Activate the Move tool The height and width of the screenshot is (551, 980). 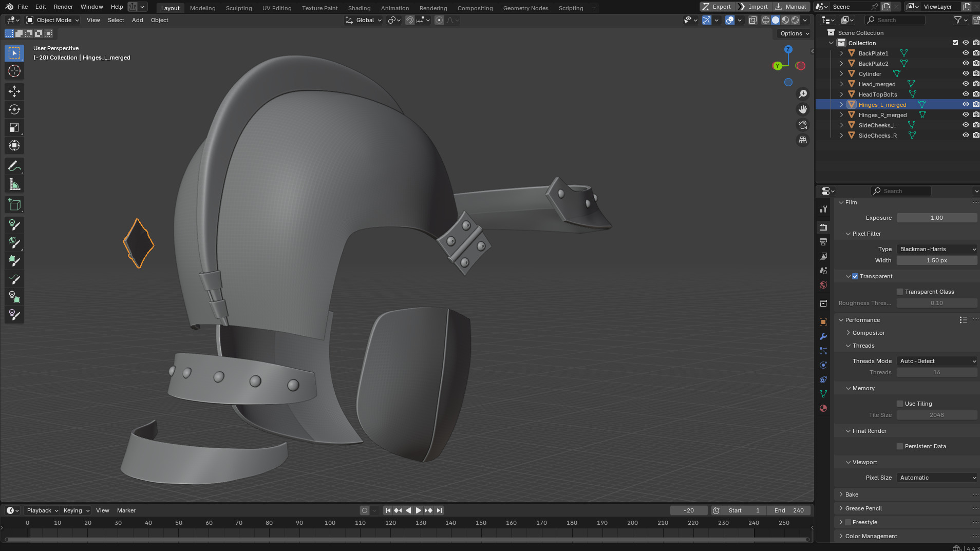tap(14, 91)
